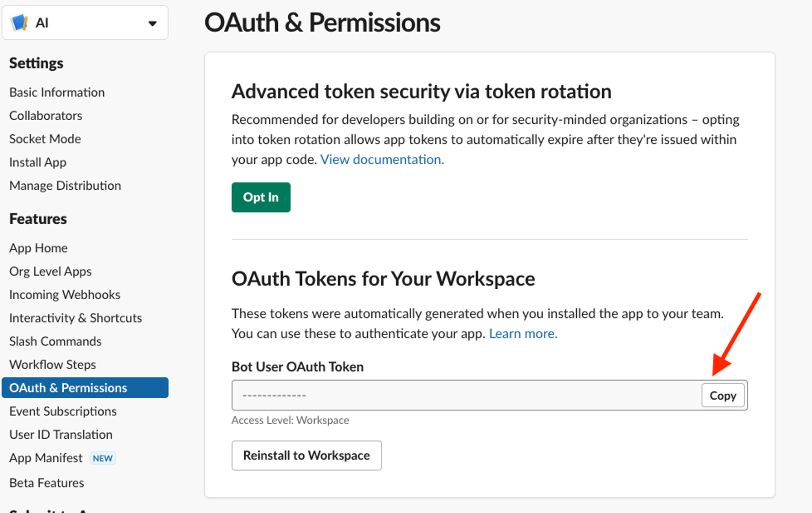Viewport: 812px width, 513px height.
Task: Open Beta Features page
Action: tap(47, 482)
